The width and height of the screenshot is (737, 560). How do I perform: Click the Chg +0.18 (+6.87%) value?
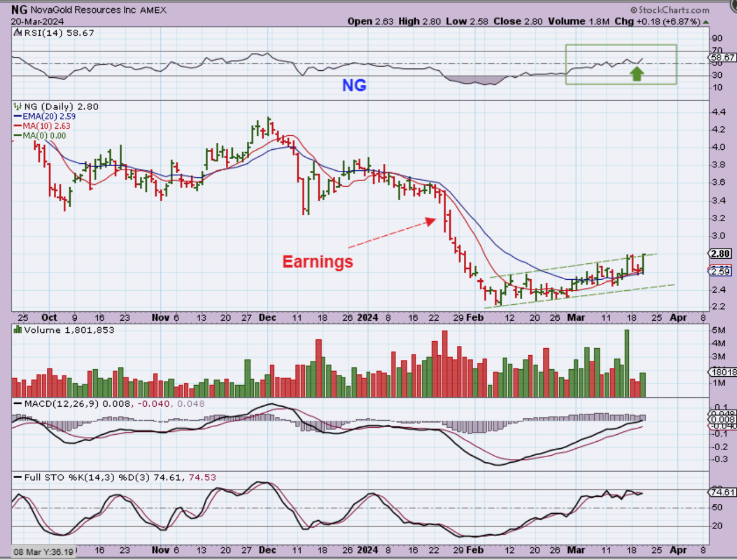click(657, 21)
